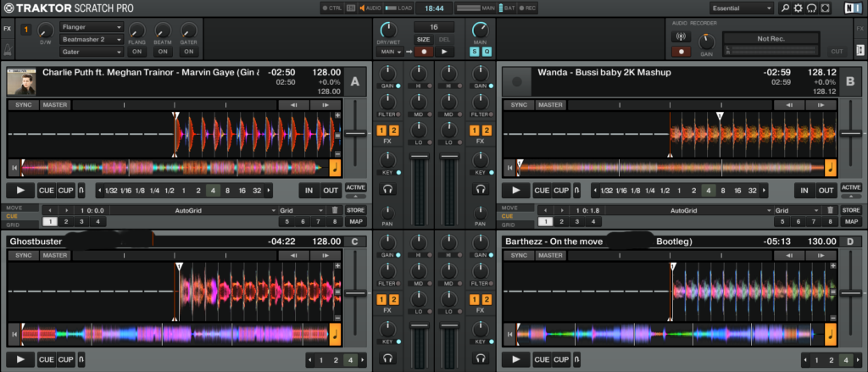Delete the cue with Deck A's trash icon
The image size is (868, 372).
(x=334, y=210)
